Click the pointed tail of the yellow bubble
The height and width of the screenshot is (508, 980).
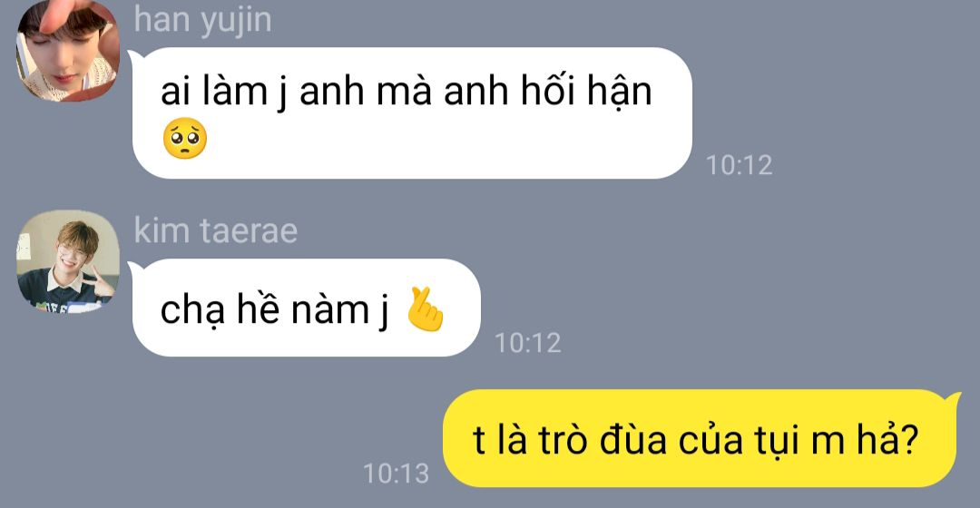coord(953,400)
